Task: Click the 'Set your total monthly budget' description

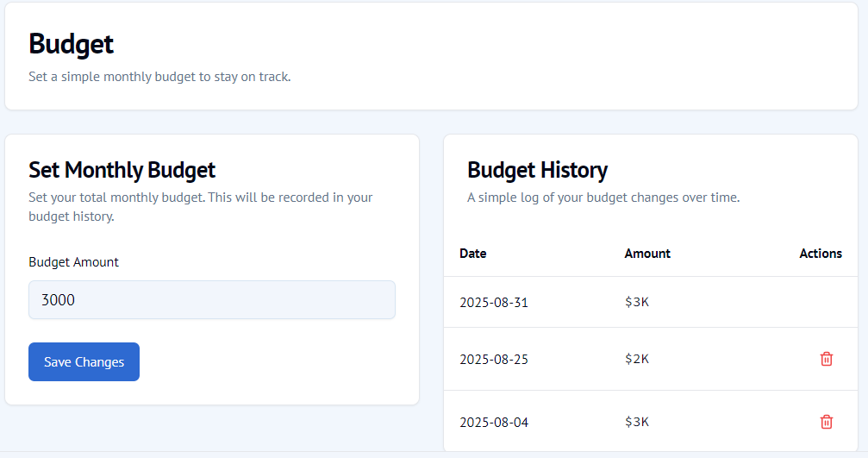Action: pos(200,206)
